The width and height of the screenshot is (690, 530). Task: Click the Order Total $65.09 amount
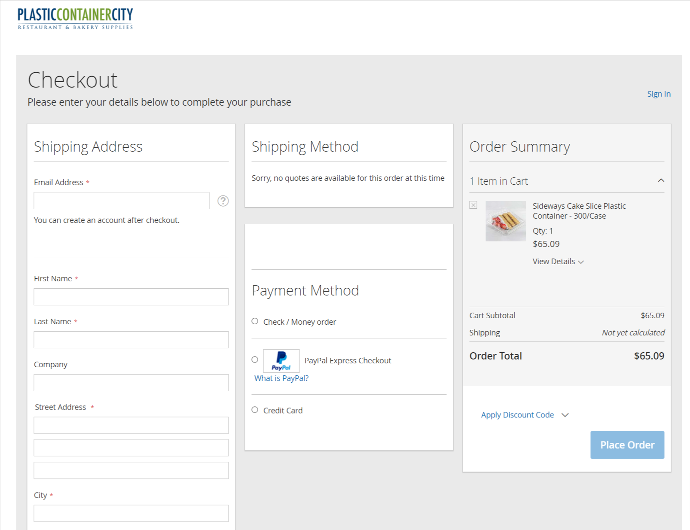(649, 356)
